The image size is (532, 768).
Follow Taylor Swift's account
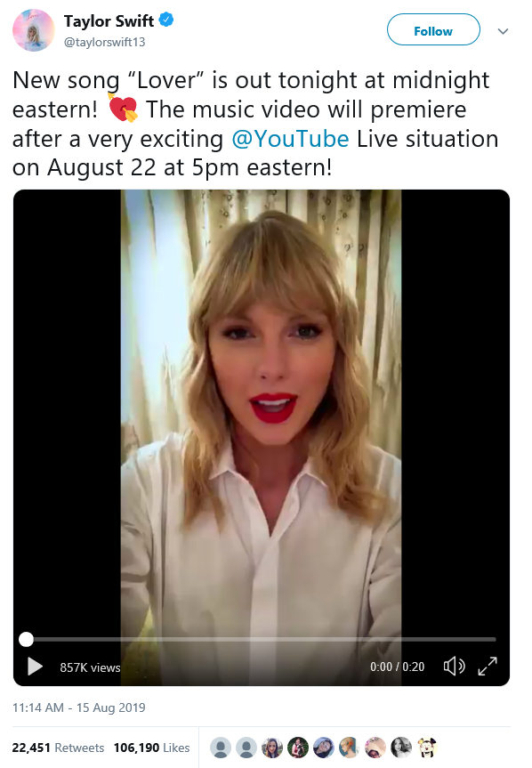click(433, 29)
